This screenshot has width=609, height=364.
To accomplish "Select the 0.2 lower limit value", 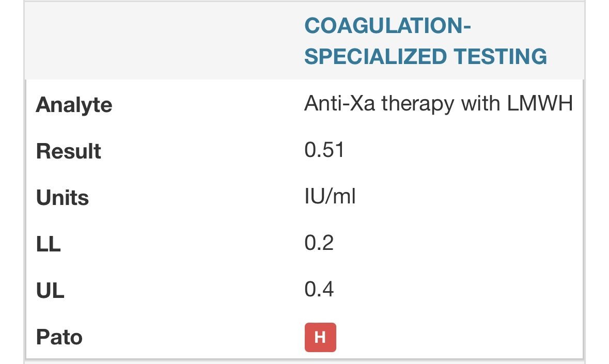I will pos(319,243).
